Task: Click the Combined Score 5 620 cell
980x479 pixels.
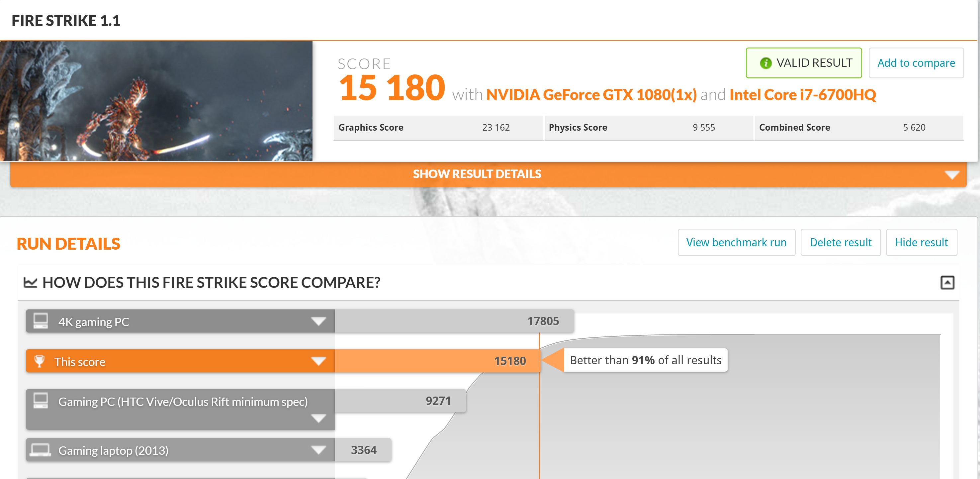Action: [859, 128]
